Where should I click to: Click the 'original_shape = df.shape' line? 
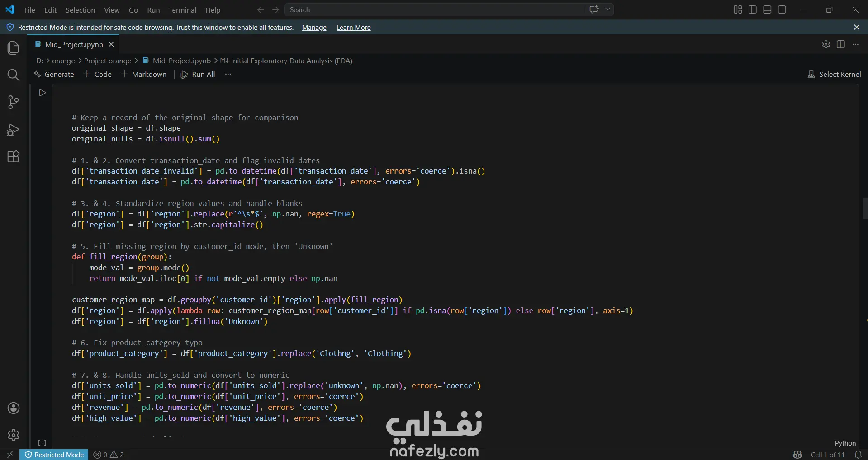tap(126, 128)
